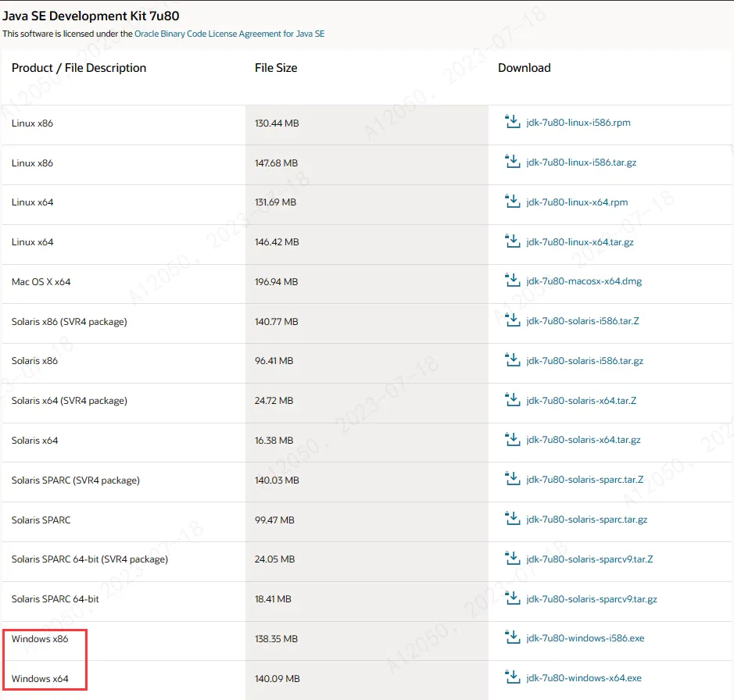The image size is (734, 700).
Task: Download jdk-7u80-windows-x64.exe link
Action: coord(584,678)
